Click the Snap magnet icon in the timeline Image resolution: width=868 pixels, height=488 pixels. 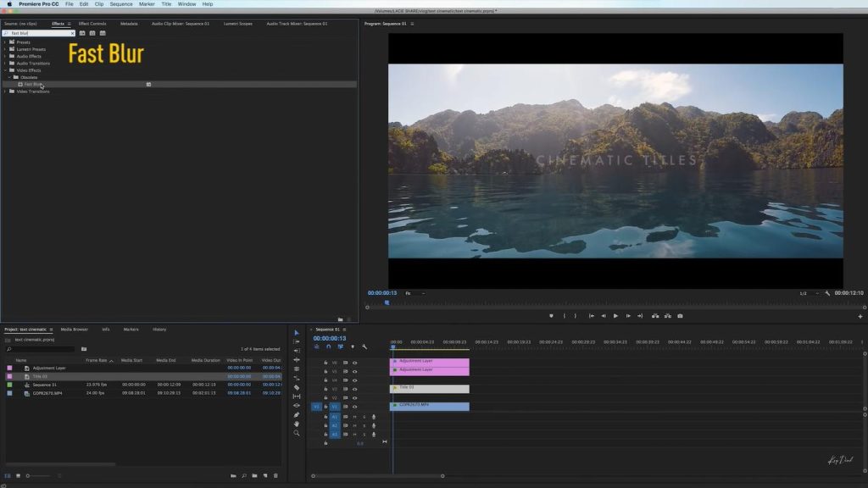[x=329, y=347]
